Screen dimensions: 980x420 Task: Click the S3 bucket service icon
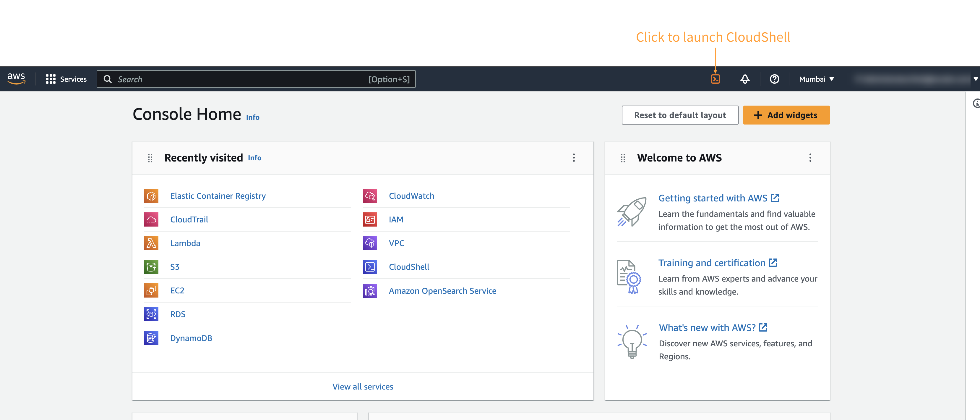[x=151, y=266]
